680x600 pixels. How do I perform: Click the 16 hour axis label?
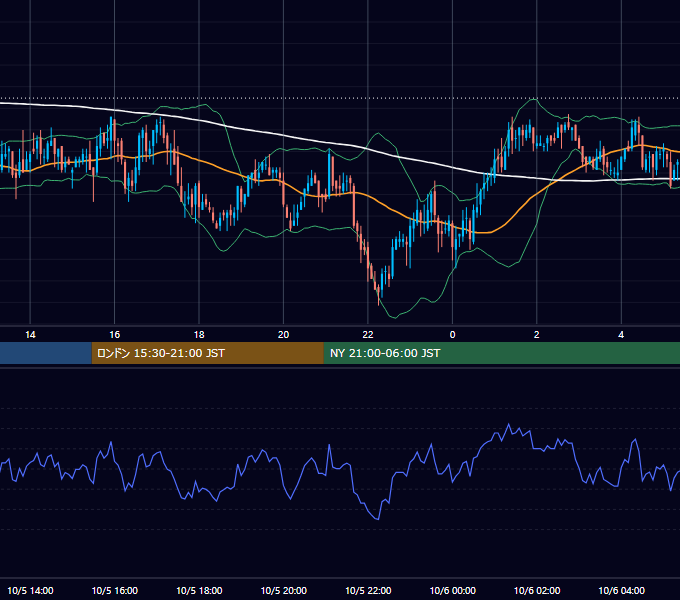(x=114, y=334)
